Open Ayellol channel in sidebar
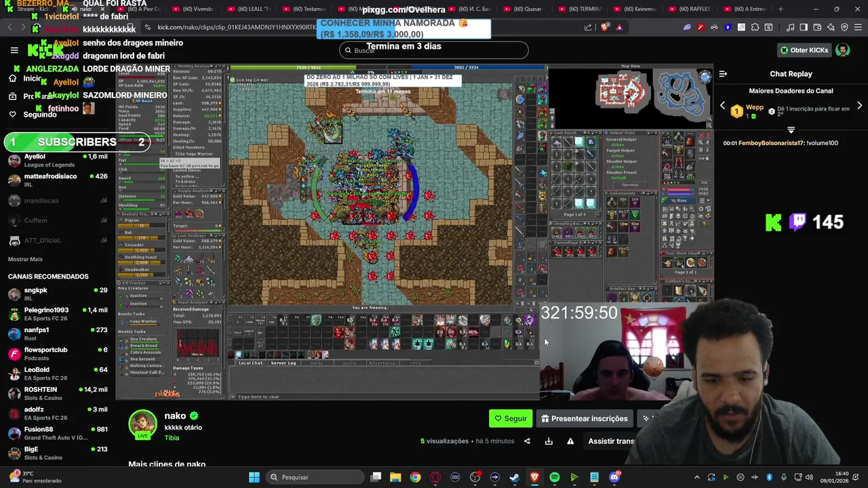 [x=58, y=161]
